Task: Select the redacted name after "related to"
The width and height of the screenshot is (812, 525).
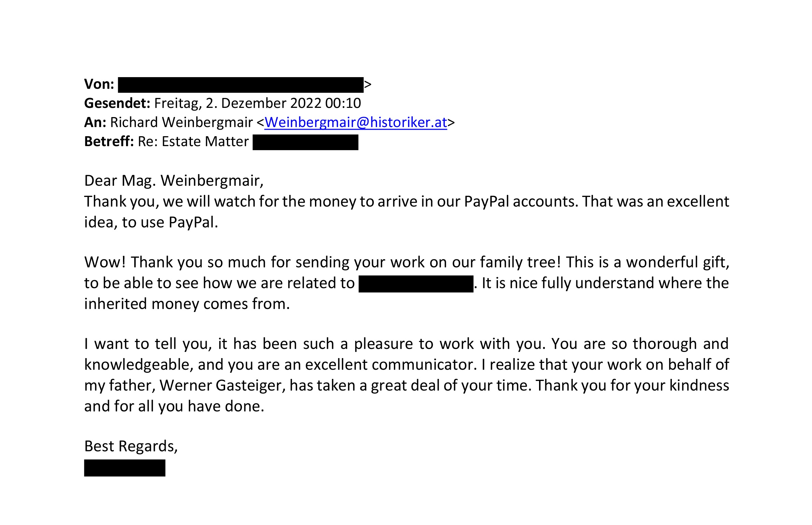Action: click(416, 284)
